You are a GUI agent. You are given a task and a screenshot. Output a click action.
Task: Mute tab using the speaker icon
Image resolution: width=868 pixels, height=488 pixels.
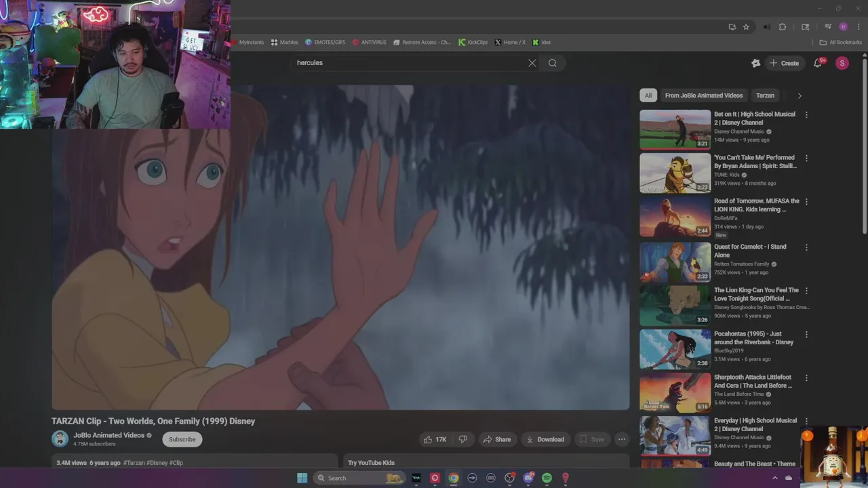pos(767,27)
